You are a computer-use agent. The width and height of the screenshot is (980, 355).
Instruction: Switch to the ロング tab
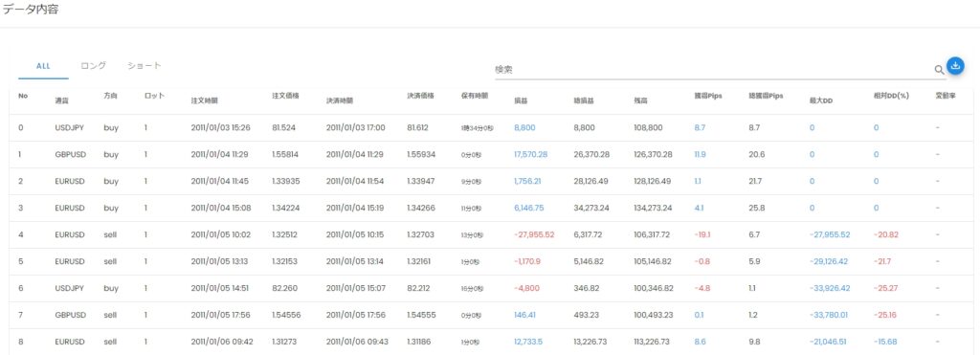point(94,66)
